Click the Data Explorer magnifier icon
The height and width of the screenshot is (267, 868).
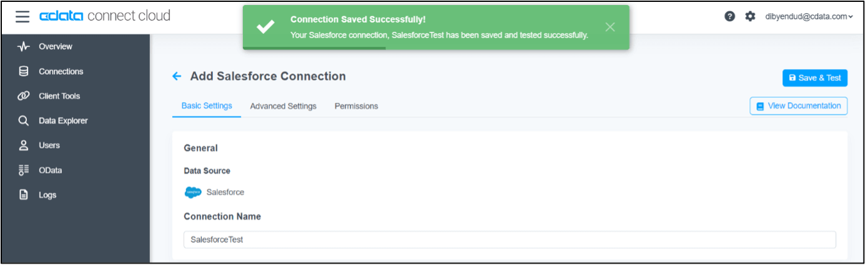coord(24,121)
